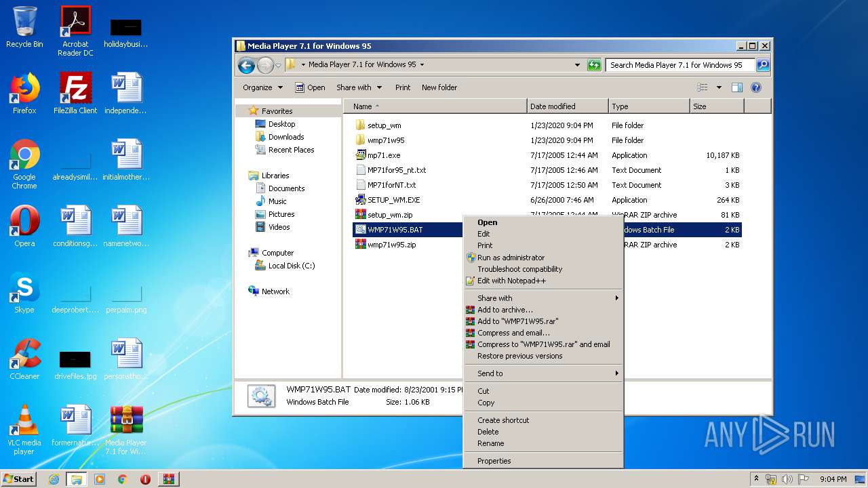868x488 pixels.
Task: Choose Run as administrator
Action: click(543, 258)
